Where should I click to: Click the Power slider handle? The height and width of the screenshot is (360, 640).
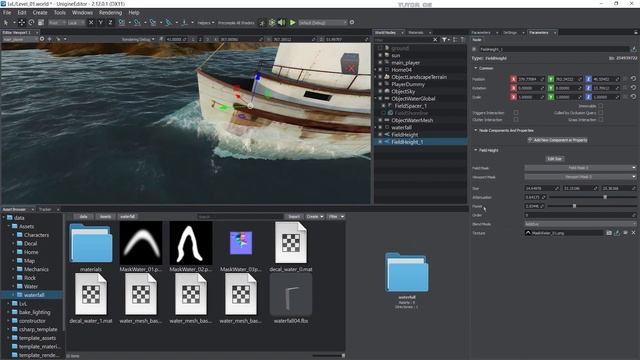pos(574,206)
